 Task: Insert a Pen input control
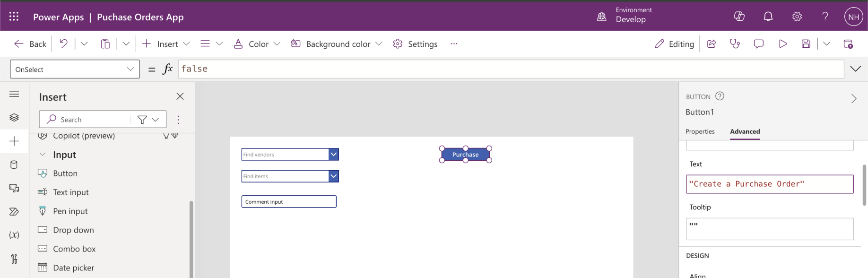pos(70,211)
